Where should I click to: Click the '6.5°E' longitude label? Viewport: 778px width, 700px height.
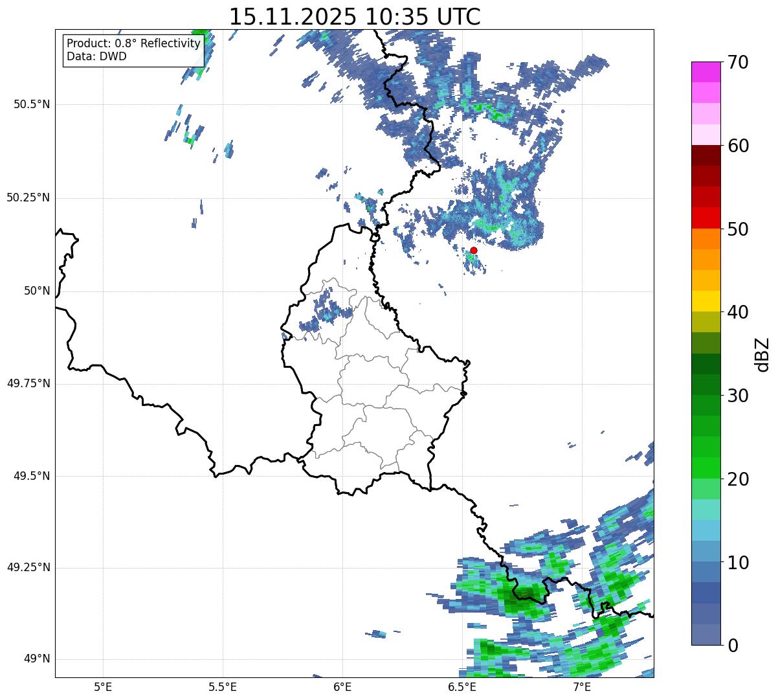coord(462,686)
